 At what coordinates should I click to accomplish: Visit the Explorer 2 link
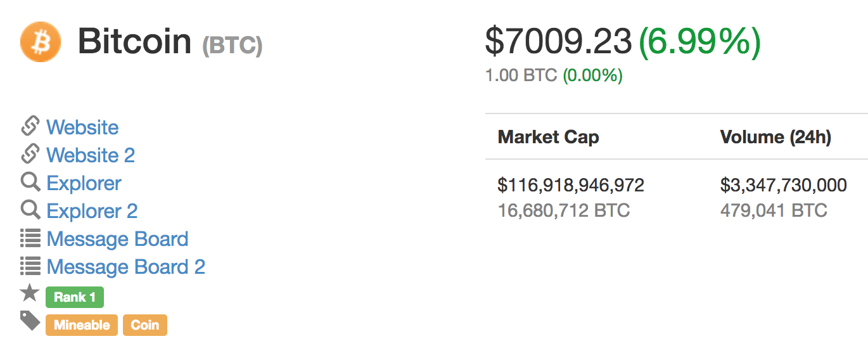[92, 211]
